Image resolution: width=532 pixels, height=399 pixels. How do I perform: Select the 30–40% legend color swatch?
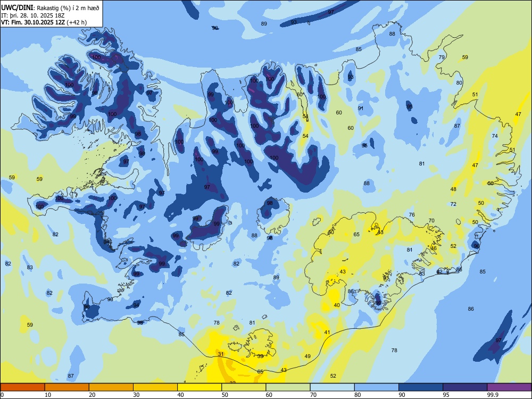(155, 387)
